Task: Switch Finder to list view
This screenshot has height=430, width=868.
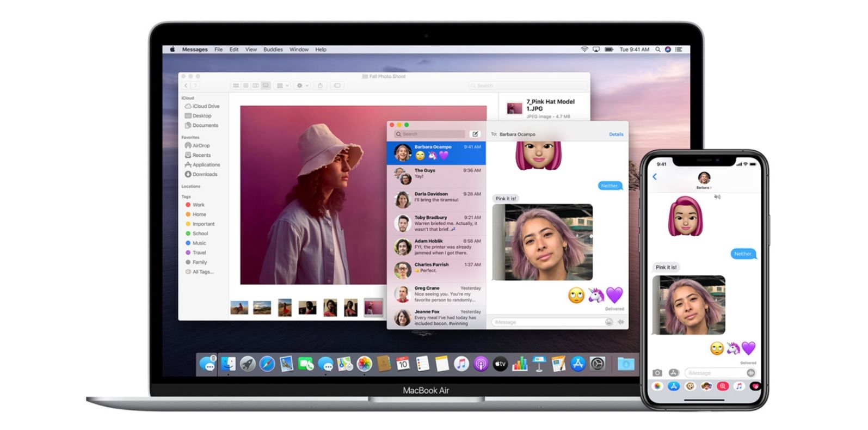Action: point(245,85)
